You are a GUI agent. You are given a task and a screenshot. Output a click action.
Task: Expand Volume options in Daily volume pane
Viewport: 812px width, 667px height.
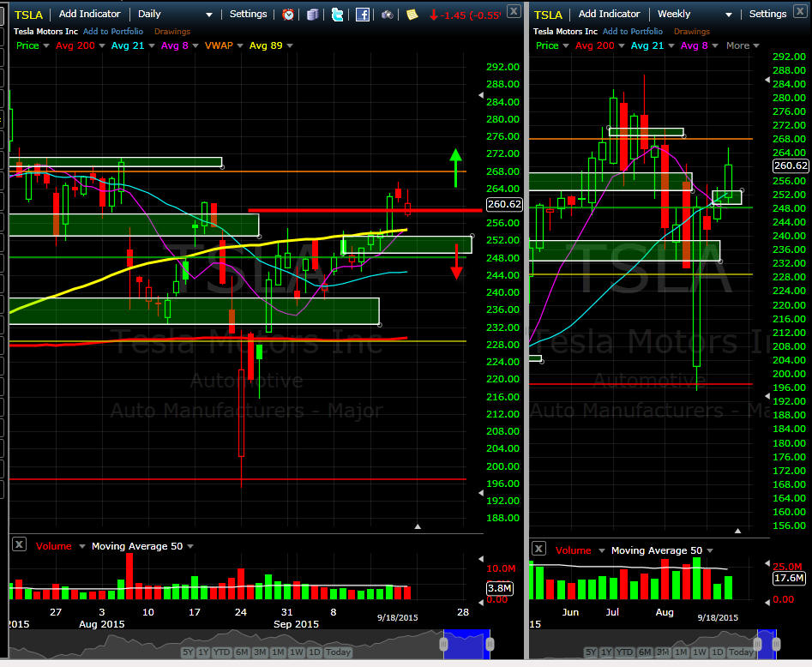tap(81, 546)
